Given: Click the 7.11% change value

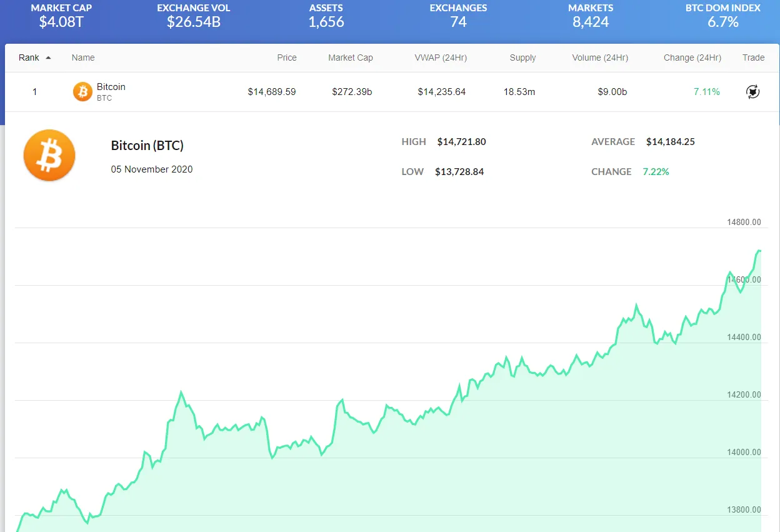Looking at the screenshot, I should pos(707,92).
